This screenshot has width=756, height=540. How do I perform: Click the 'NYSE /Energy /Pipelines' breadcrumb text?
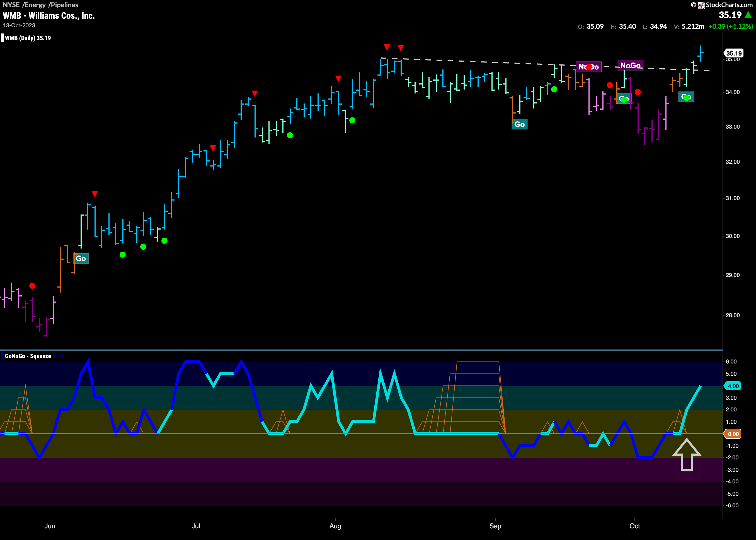pos(40,5)
